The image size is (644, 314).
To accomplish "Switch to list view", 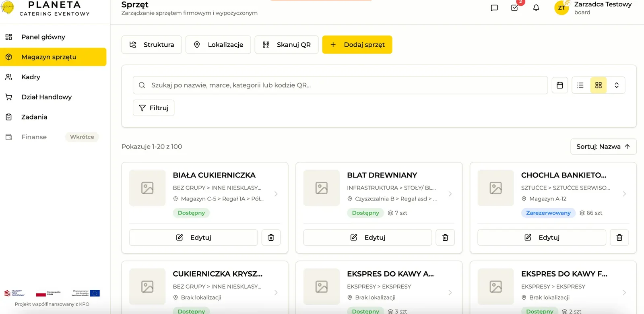I will coord(580,85).
